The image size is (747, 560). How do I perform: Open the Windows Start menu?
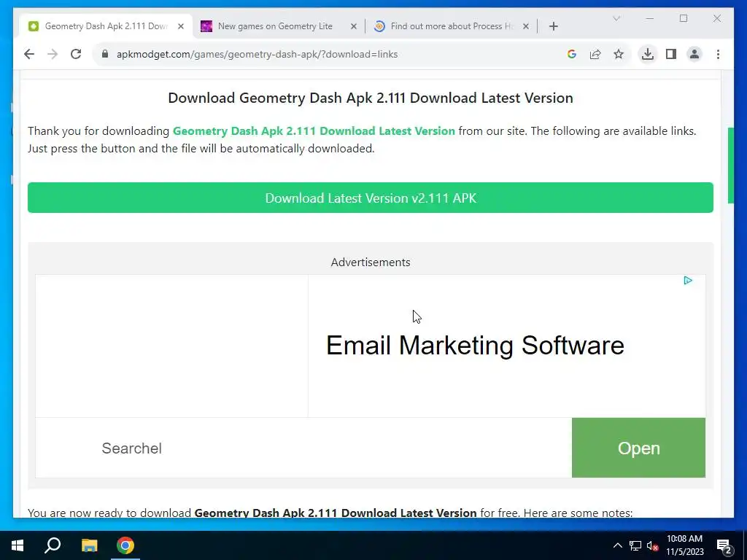tap(18, 545)
